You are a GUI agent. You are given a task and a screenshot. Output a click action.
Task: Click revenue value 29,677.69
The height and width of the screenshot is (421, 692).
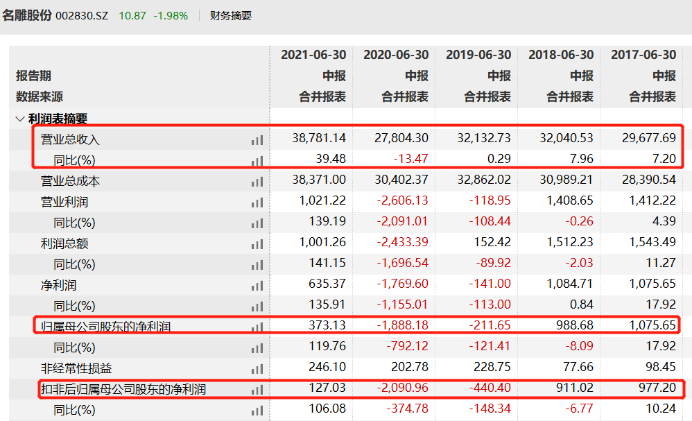[649, 138]
